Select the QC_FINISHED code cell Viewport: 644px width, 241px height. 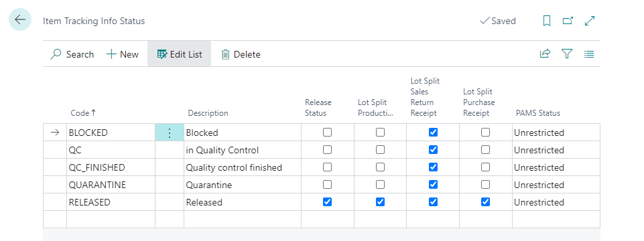point(111,167)
